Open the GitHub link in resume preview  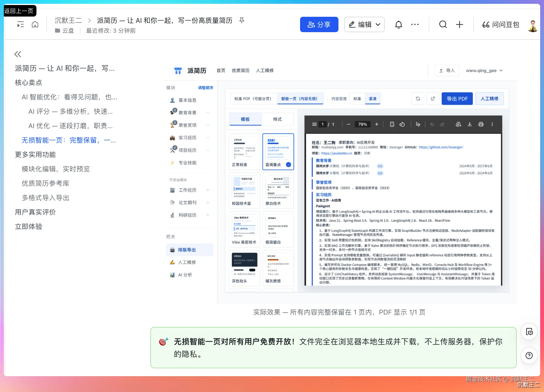click(x=441, y=147)
